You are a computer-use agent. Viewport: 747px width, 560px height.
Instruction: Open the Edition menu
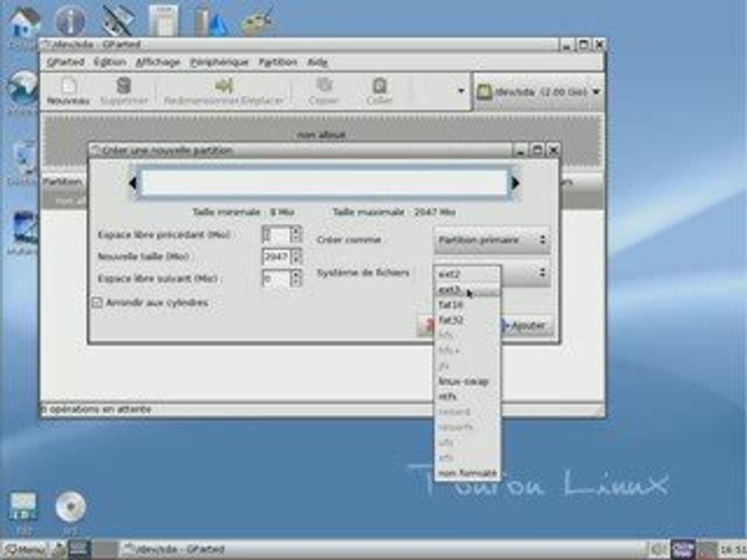pyautogui.click(x=110, y=62)
